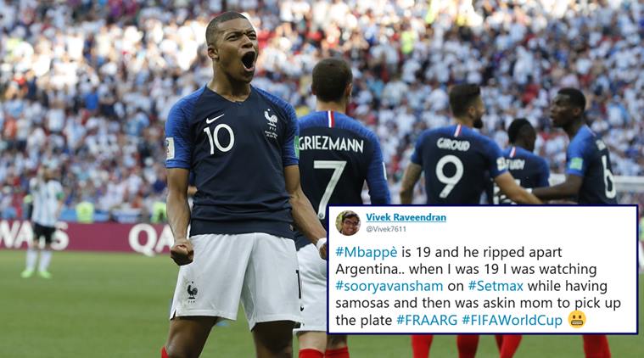Screen dimensions: 644x358
Task: Click the number 9 on Giroud's jersey
Action: click(450, 176)
